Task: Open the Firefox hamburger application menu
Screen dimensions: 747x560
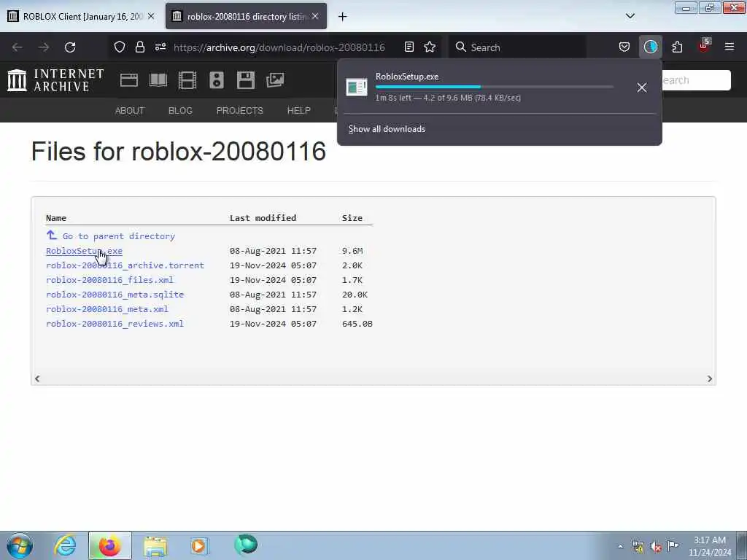Action: click(729, 47)
